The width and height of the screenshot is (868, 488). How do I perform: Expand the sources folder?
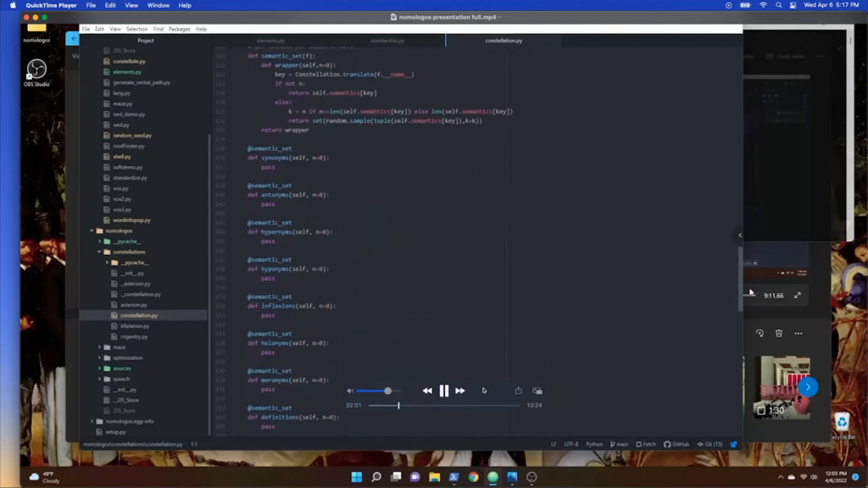pyautogui.click(x=100, y=369)
